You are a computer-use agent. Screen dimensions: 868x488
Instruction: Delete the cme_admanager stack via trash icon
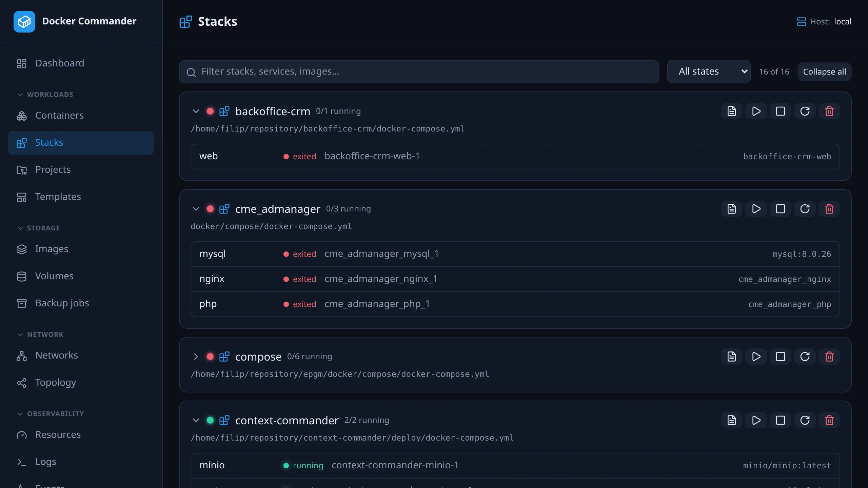[x=829, y=209]
